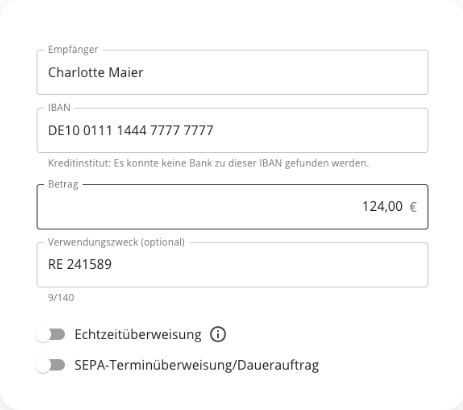
Task: Click the 124,00 amount value
Action: 382,206
